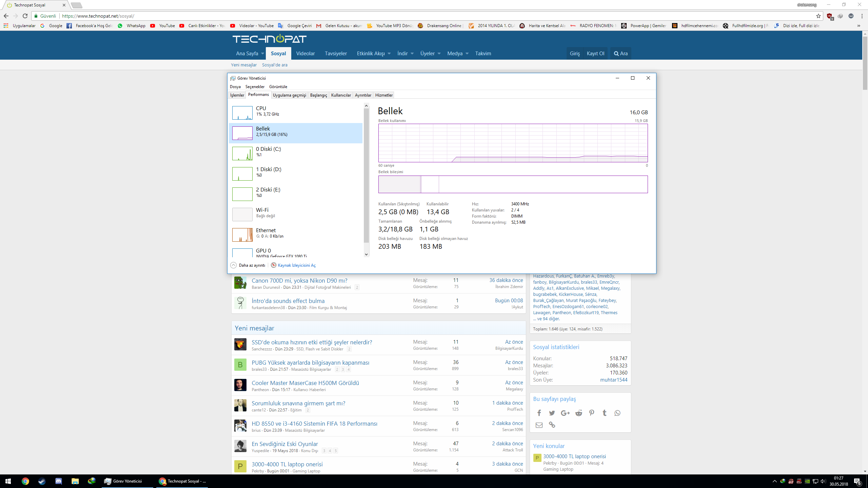This screenshot has height=488, width=868.
Task: Click Kayıt Ol register button
Action: [x=595, y=54]
